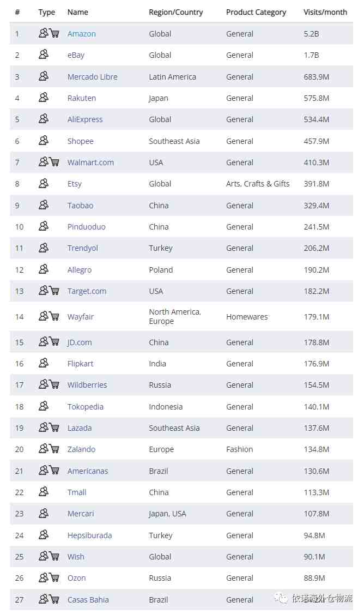Click the Product Category column header
Viewport: 364px width, 614px height.
(x=256, y=12)
